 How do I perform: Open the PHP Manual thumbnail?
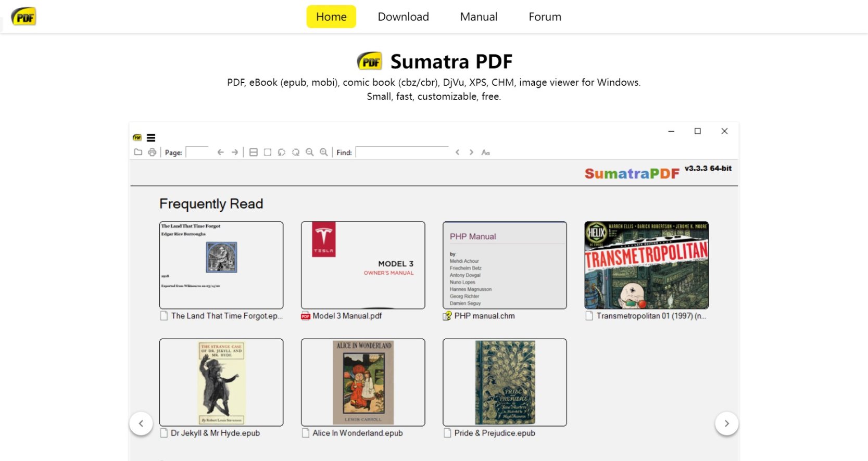tap(505, 265)
